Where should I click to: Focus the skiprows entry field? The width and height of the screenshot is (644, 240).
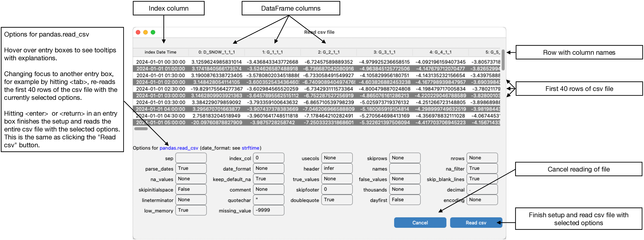tap(405, 158)
